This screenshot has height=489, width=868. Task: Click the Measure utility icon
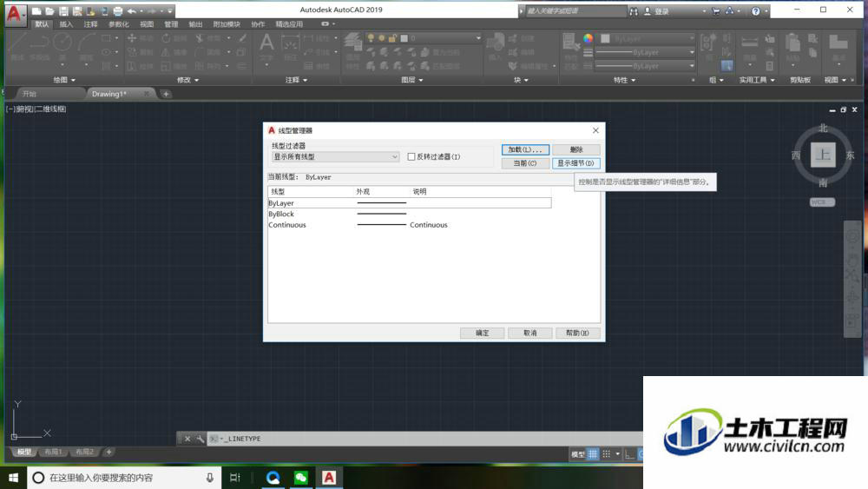(x=750, y=42)
